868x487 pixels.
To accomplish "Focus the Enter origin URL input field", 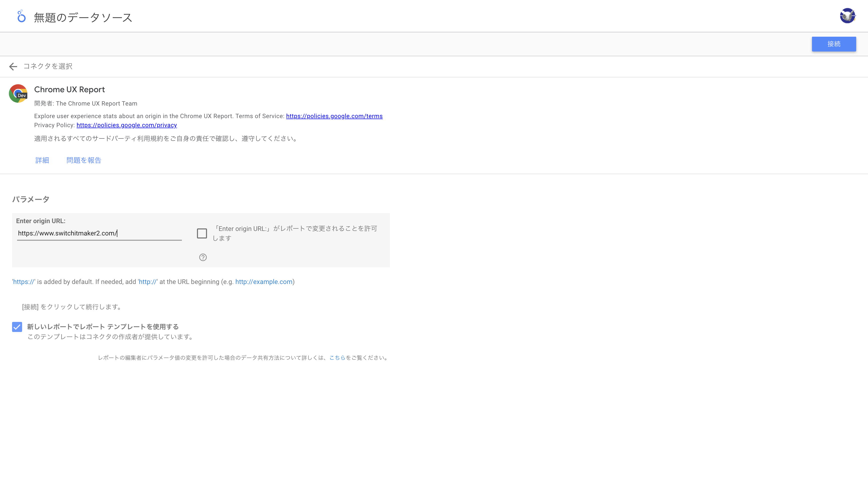I will tap(99, 233).
